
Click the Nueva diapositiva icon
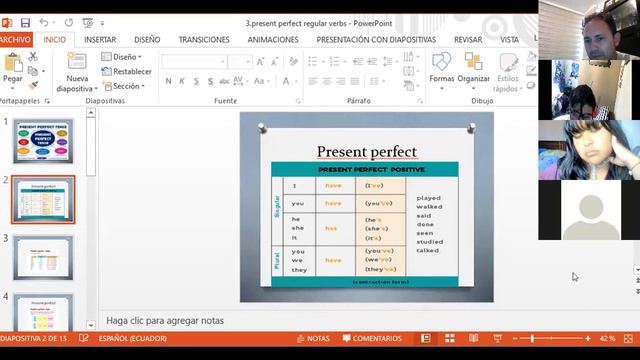(77, 62)
